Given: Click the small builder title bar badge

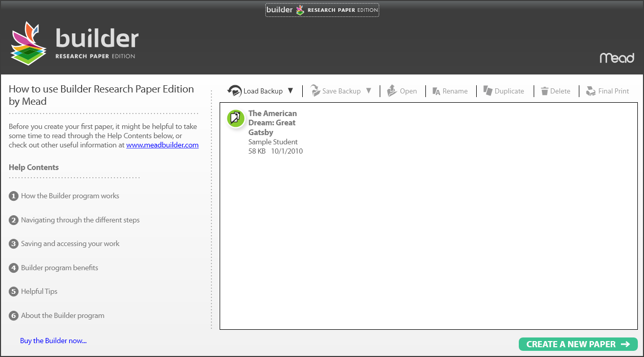Looking at the screenshot, I should point(322,10).
